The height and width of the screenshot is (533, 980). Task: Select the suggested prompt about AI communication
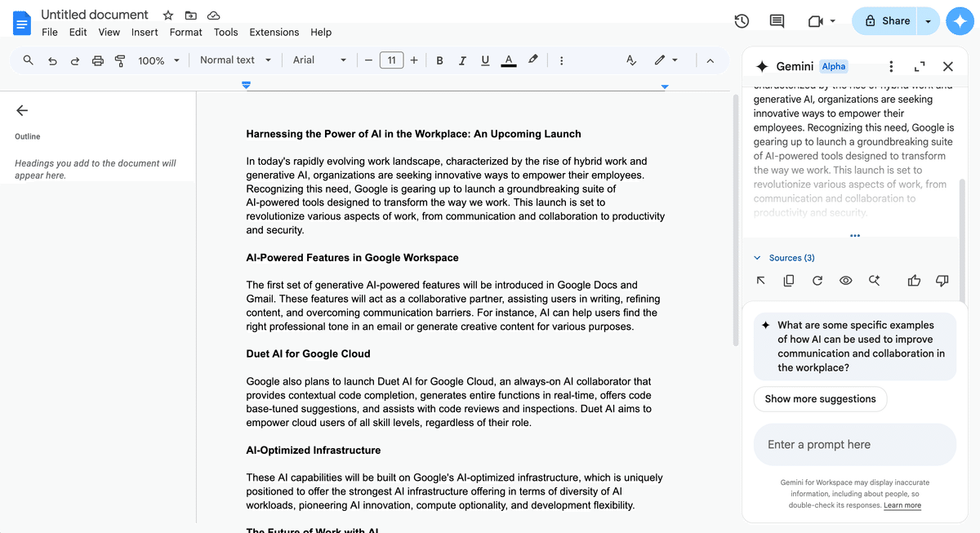click(x=854, y=346)
